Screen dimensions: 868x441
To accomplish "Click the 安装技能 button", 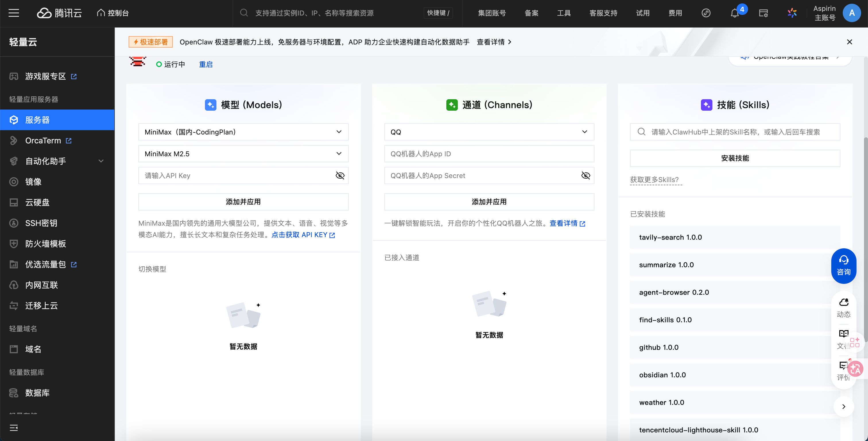I will point(735,158).
